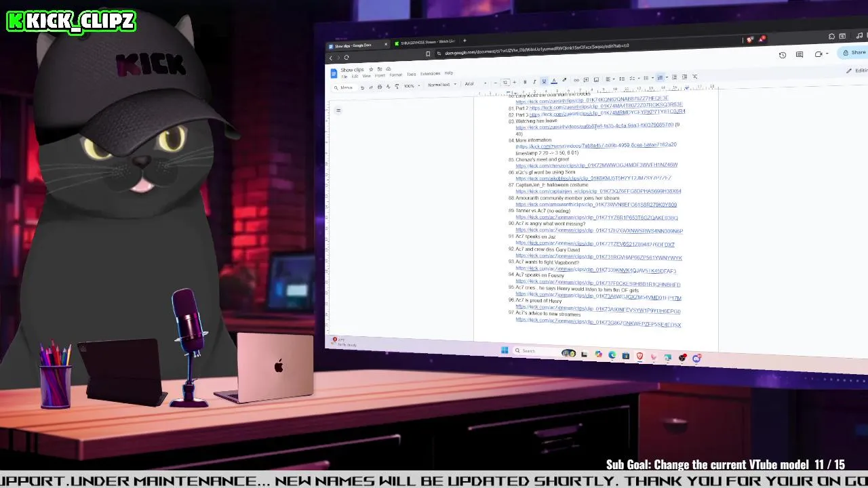Show all comments icon in header
Viewport: 868px width, 488px height.
tap(800, 54)
